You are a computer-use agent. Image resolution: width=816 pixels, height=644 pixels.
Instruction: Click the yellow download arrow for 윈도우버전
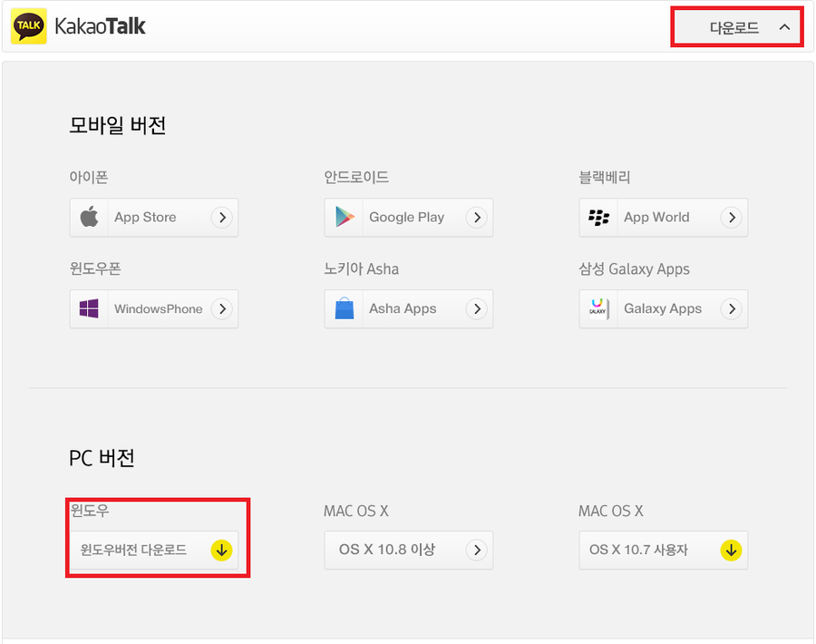click(221, 551)
